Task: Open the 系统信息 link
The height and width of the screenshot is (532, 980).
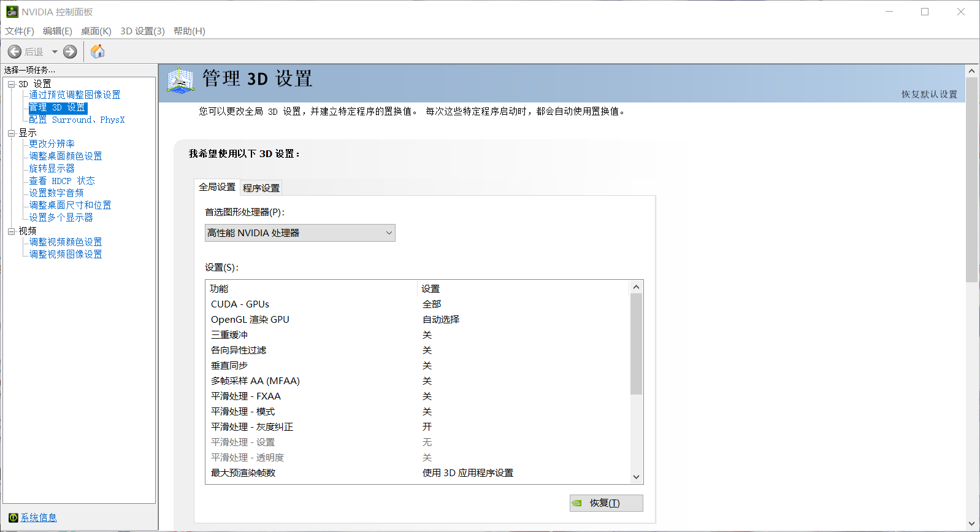Action: [x=39, y=518]
